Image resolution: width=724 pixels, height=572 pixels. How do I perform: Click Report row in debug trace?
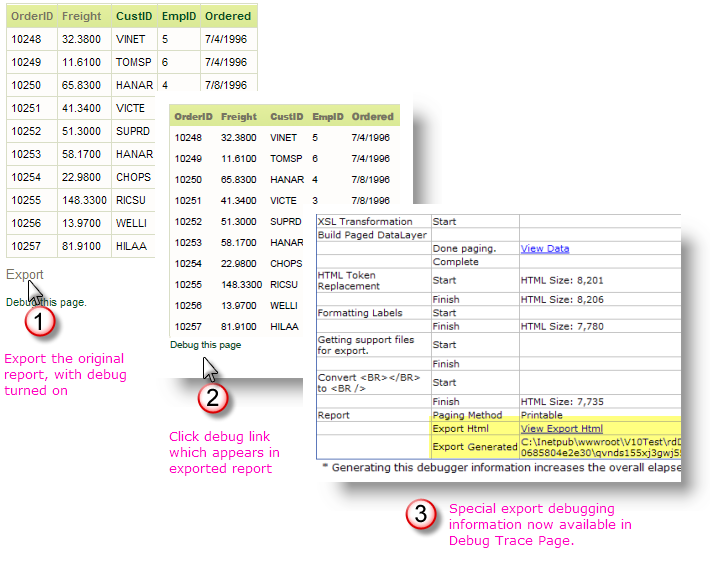tap(333, 415)
